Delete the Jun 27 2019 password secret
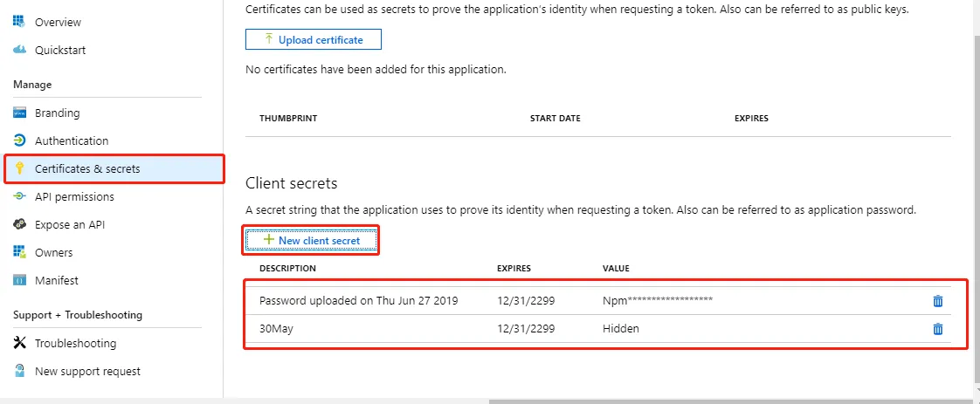This screenshot has height=404, width=980. [x=938, y=301]
